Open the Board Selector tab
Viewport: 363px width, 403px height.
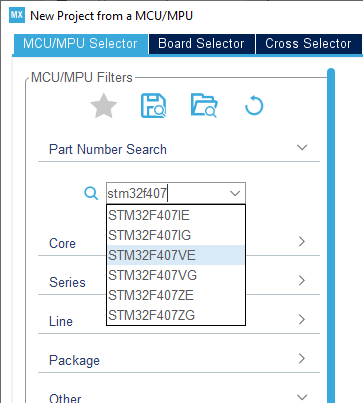[x=201, y=44]
